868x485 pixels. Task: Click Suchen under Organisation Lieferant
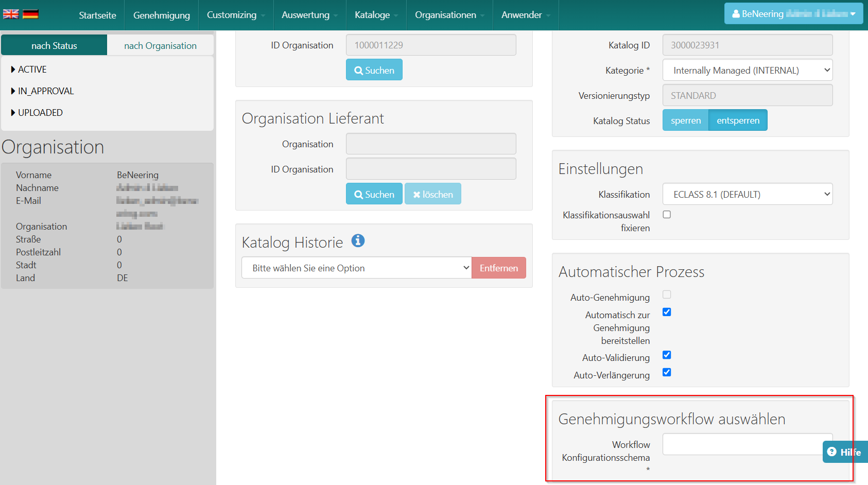coord(374,194)
